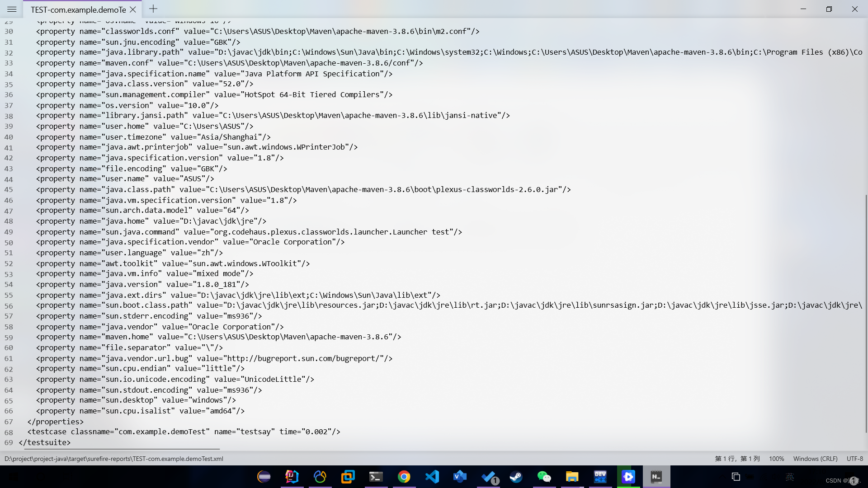Click the closing </testsuite> tag line
The height and width of the screenshot is (488, 868).
point(44,443)
